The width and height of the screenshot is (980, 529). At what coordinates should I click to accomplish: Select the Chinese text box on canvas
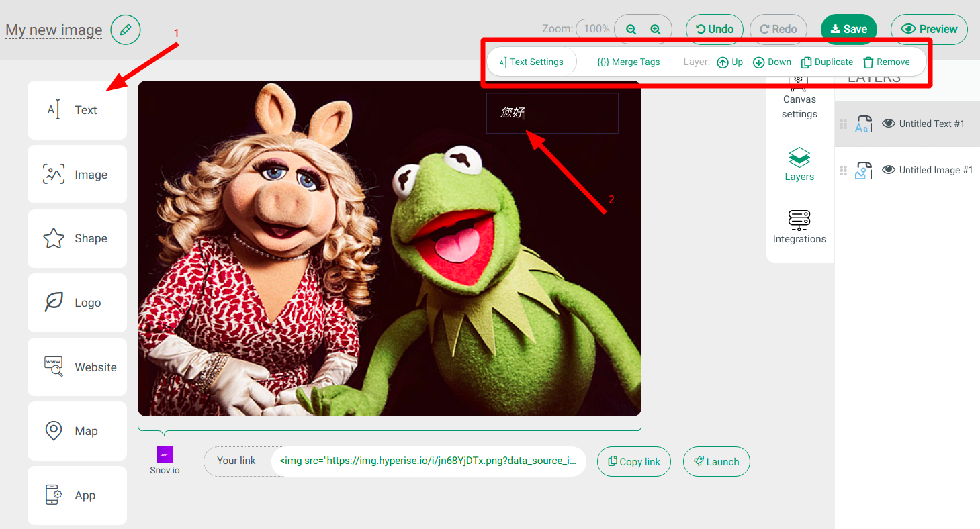(x=552, y=113)
